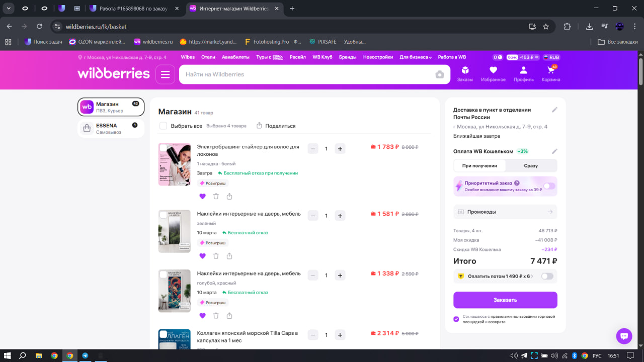This screenshot has width=644, height=362.
Task: Tick the Выбрать все checkbox
Action: [163, 126]
